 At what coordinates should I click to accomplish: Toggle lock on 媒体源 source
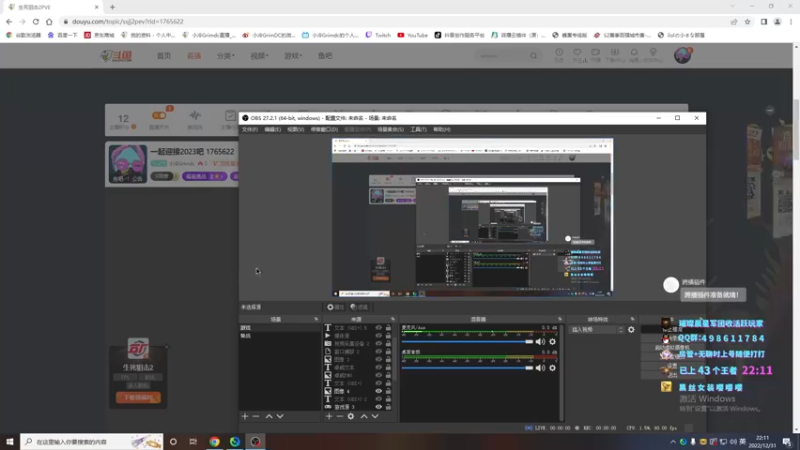388,336
